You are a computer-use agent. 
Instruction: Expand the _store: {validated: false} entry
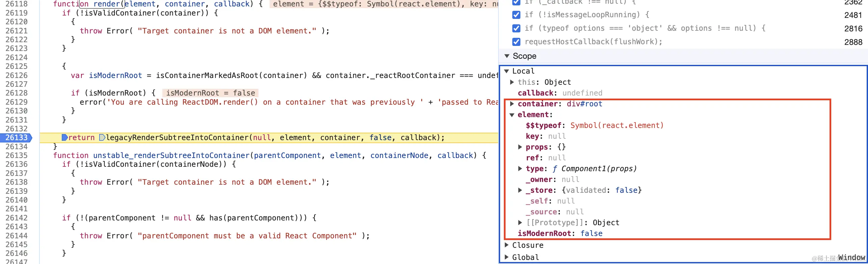tap(520, 190)
